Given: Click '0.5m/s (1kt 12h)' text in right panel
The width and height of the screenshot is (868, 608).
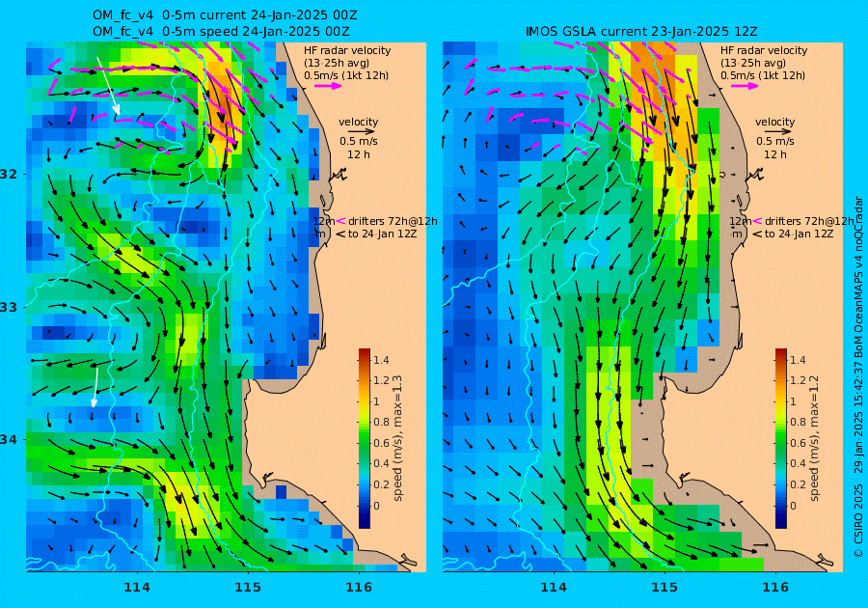Looking at the screenshot, I should point(762,75).
